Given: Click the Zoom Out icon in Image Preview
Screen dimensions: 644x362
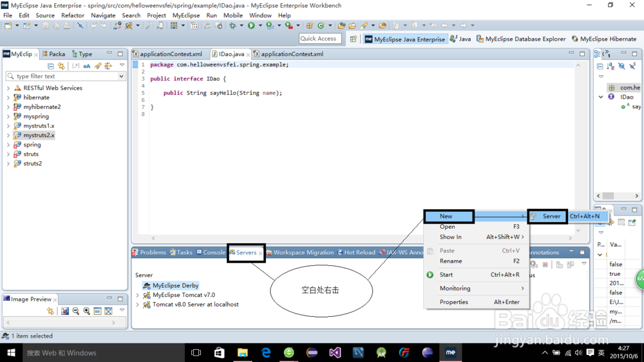Looking at the screenshot, I should (x=75, y=311).
